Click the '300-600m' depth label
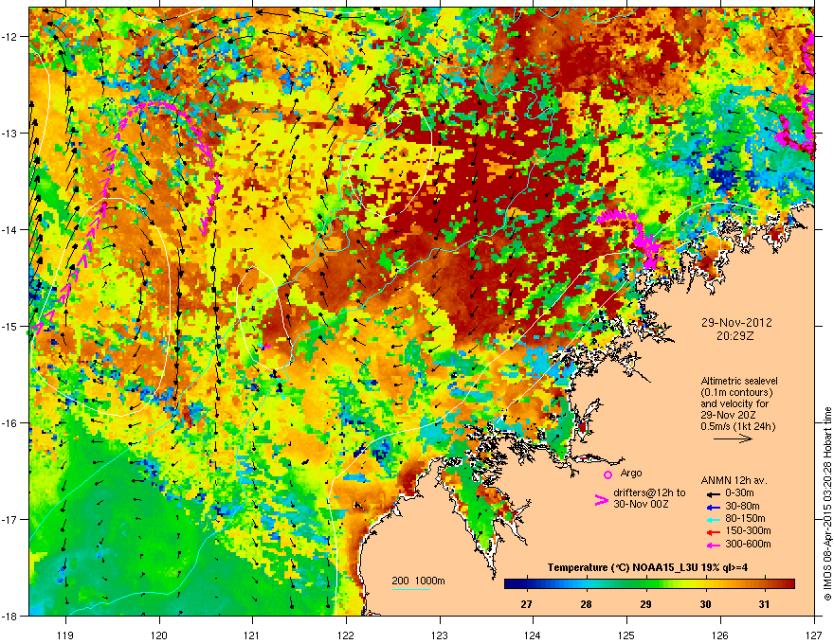The height and width of the screenshot is (644, 834). 748,545
